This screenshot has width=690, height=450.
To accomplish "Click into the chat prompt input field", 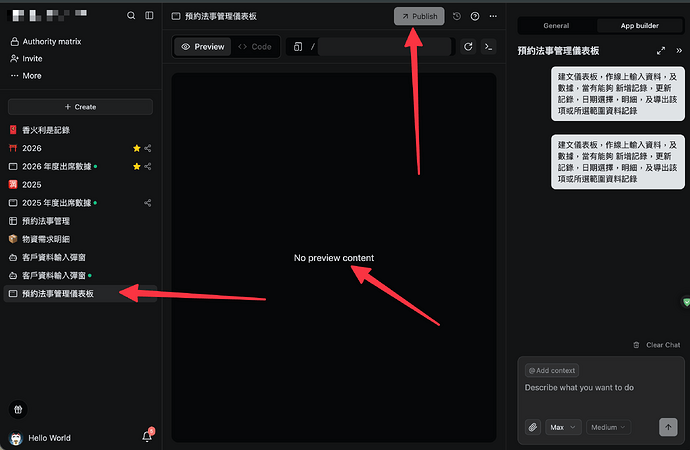I will click(x=600, y=388).
